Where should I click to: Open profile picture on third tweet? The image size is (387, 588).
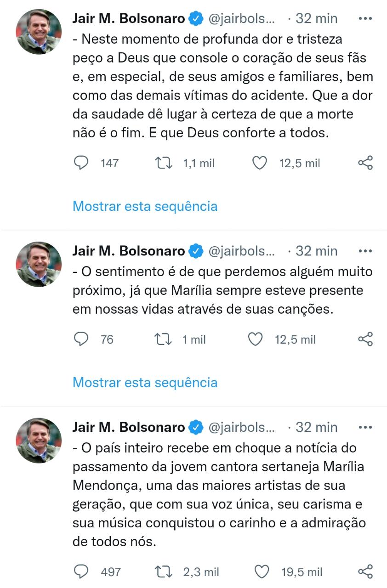click(39, 441)
